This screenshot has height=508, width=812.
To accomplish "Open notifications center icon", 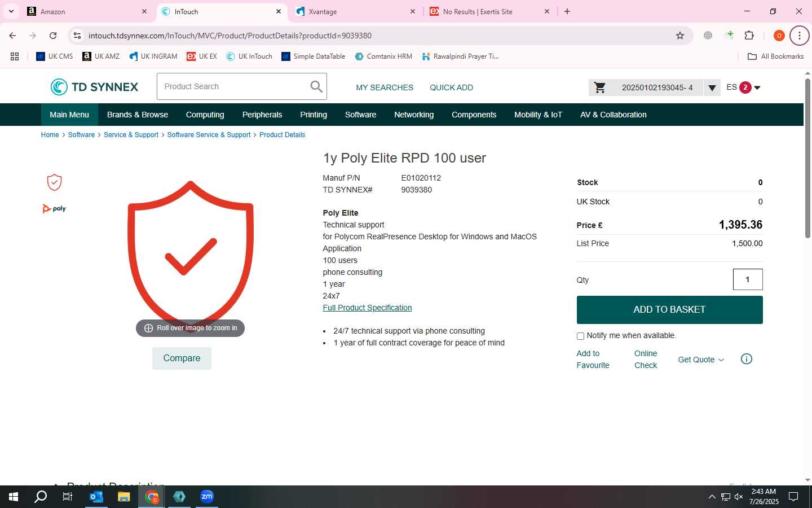I will pyautogui.click(x=793, y=497).
